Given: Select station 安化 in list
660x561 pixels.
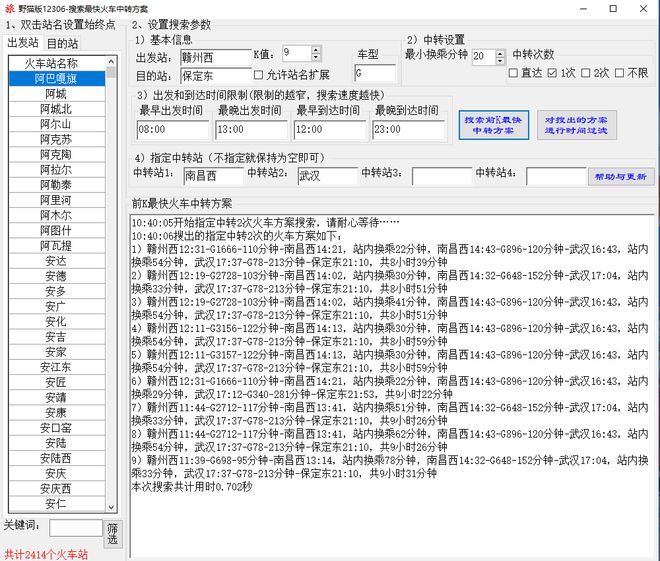Looking at the screenshot, I should (x=57, y=322).
